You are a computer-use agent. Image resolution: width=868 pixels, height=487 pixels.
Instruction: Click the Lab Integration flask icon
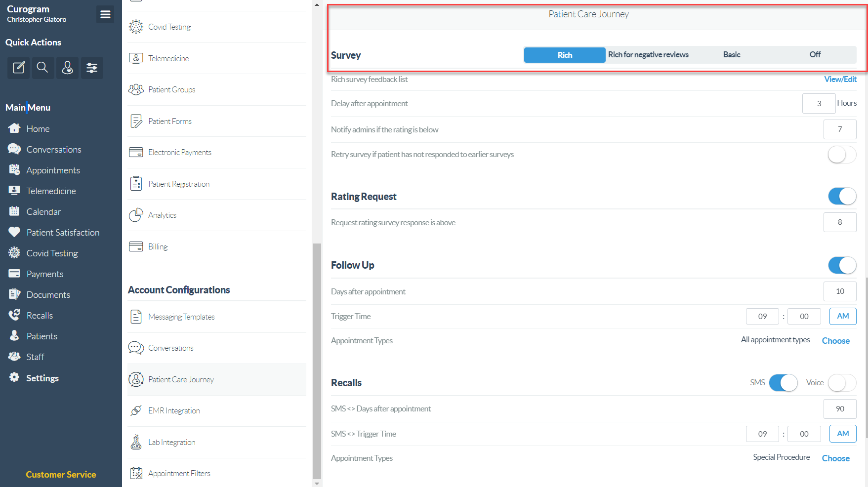click(x=136, y=442)
